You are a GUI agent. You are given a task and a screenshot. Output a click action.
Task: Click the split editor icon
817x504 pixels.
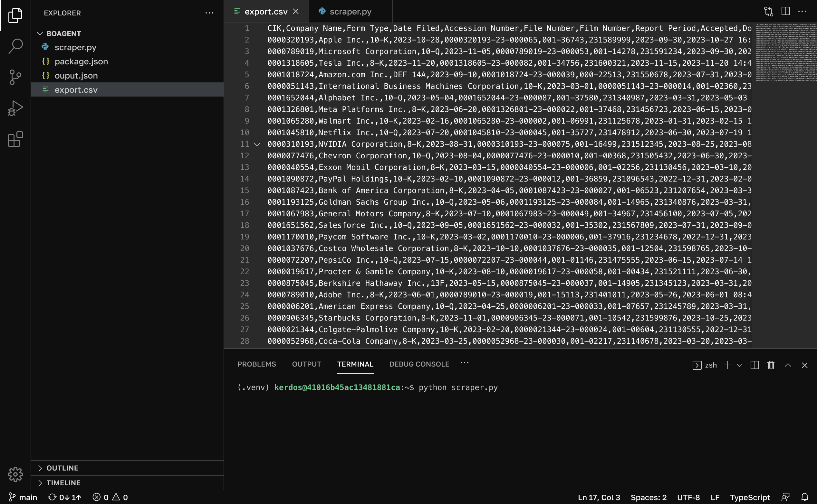[x=785, y=12]
